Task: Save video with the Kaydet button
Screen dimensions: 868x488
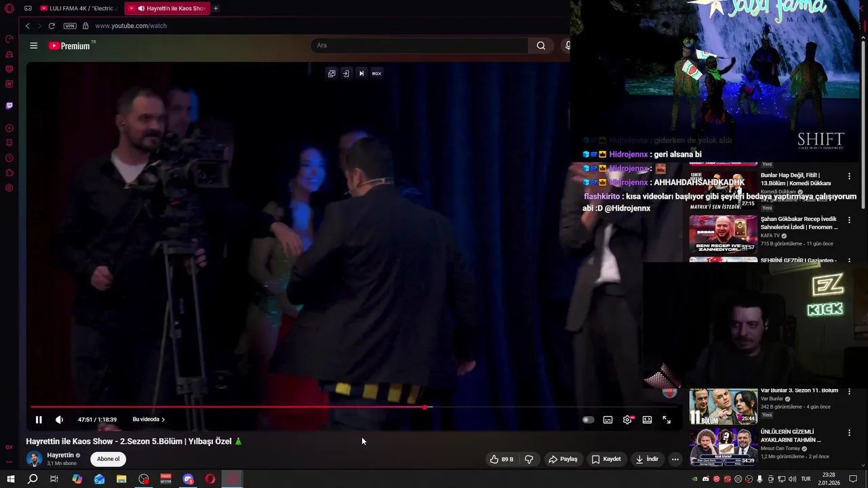Action: click(x=606, y=459)
